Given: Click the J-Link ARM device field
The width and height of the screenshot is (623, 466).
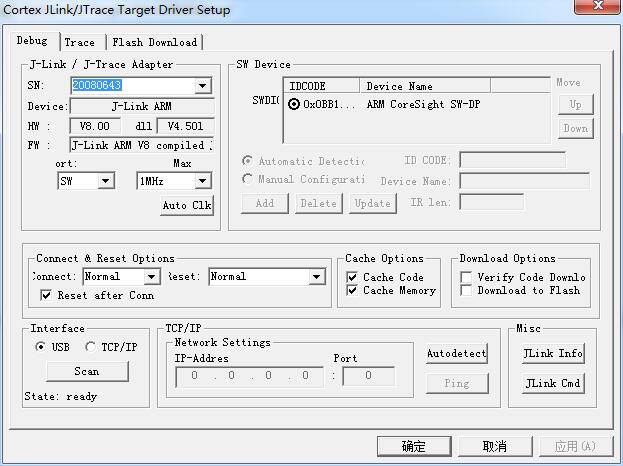Looking at the screenshot, I should pos(142,106).
